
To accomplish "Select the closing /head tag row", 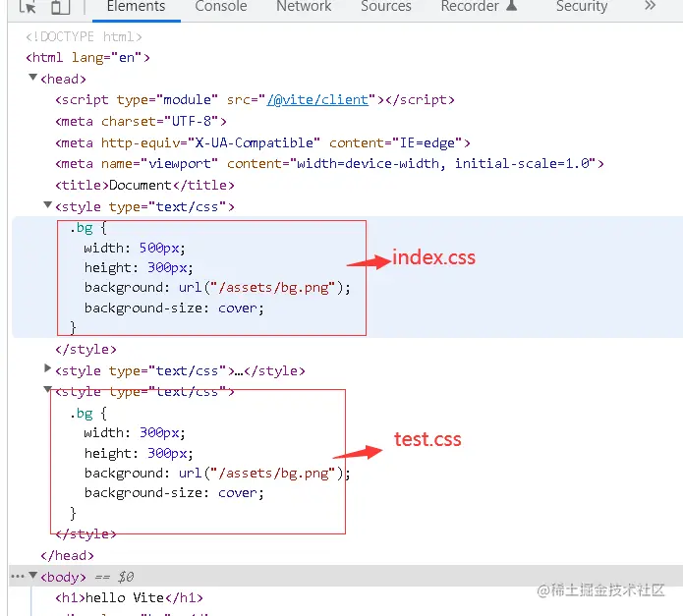I will point(67,555).
